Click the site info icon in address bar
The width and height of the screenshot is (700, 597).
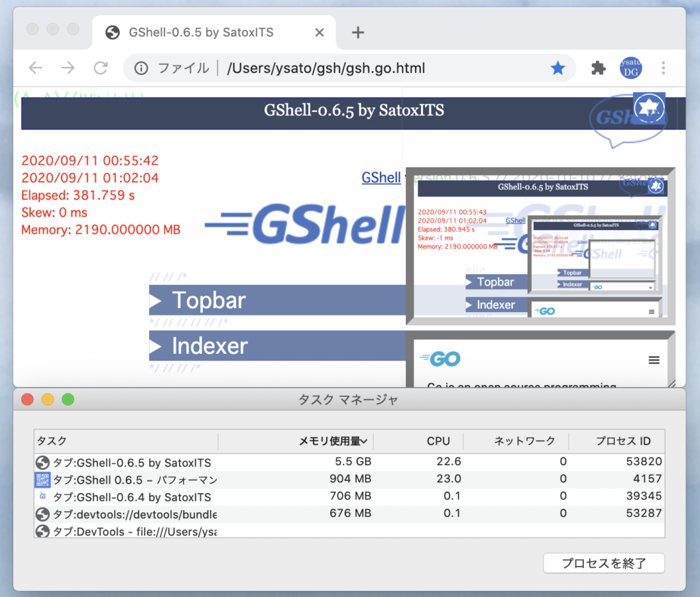pos(141,68)
